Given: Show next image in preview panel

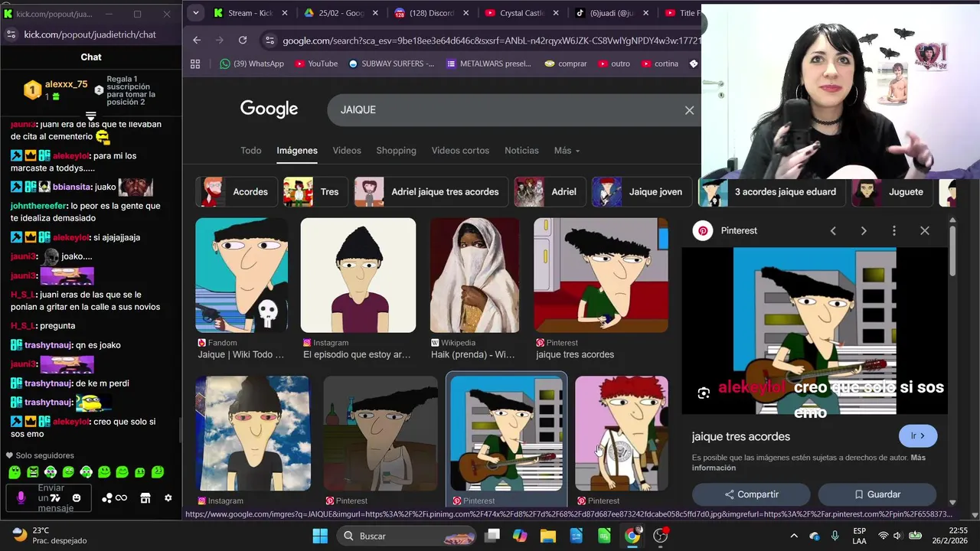Looking at the screenshot, I should [x=864, y=230].
